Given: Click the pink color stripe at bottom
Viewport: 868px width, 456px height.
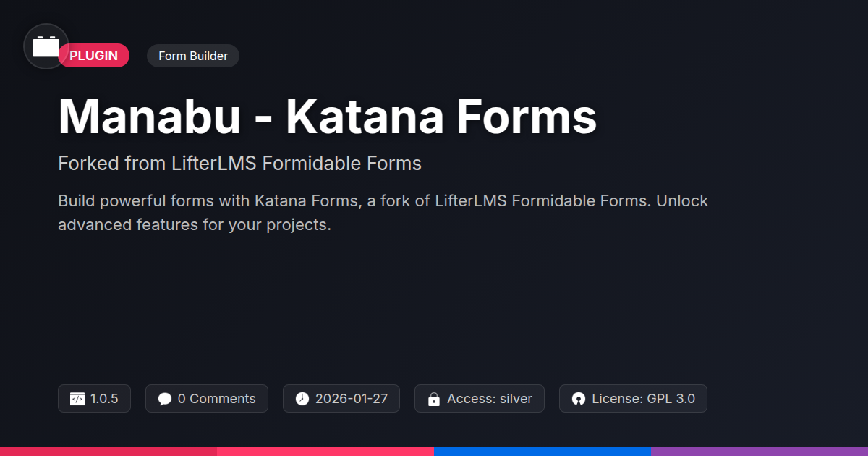Looking at the screenshot, I should [x=325, y=452].
